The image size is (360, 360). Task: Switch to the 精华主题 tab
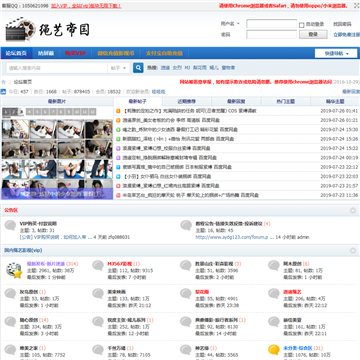pos(335,101)
